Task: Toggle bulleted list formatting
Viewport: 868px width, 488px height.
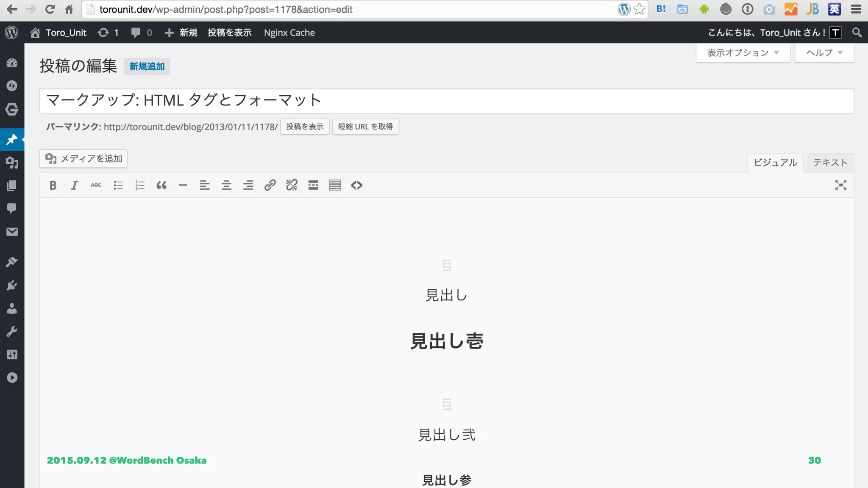Action: (x=118, y=185)
